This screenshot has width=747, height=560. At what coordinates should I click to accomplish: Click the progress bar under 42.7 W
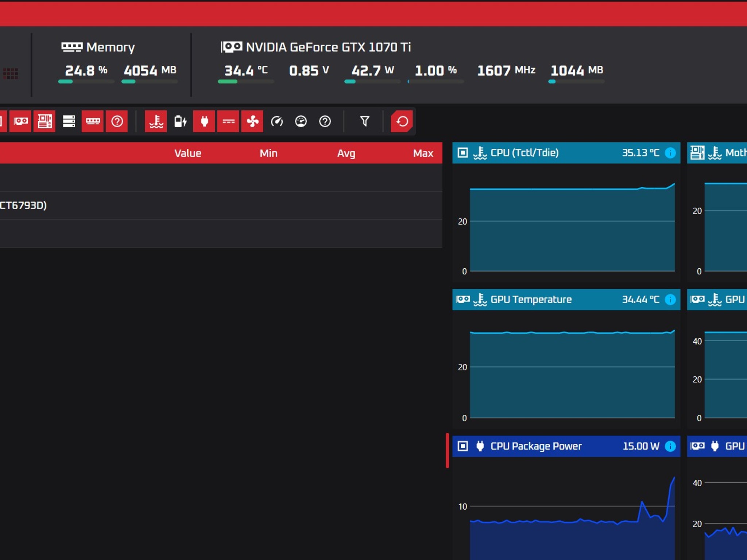pyautogui.click(x=372, y=82)
